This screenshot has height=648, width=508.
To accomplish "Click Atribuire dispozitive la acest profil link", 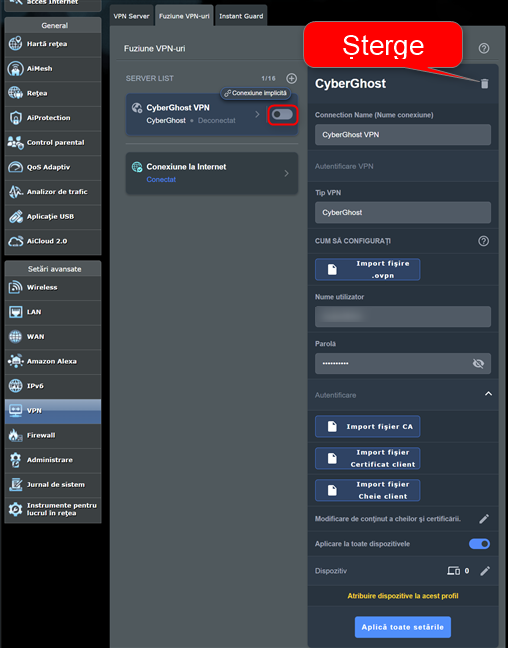I will pos(403,596).
